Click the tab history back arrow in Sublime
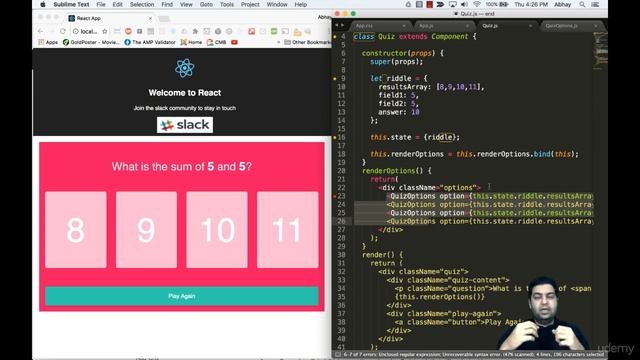 (337, 25)
